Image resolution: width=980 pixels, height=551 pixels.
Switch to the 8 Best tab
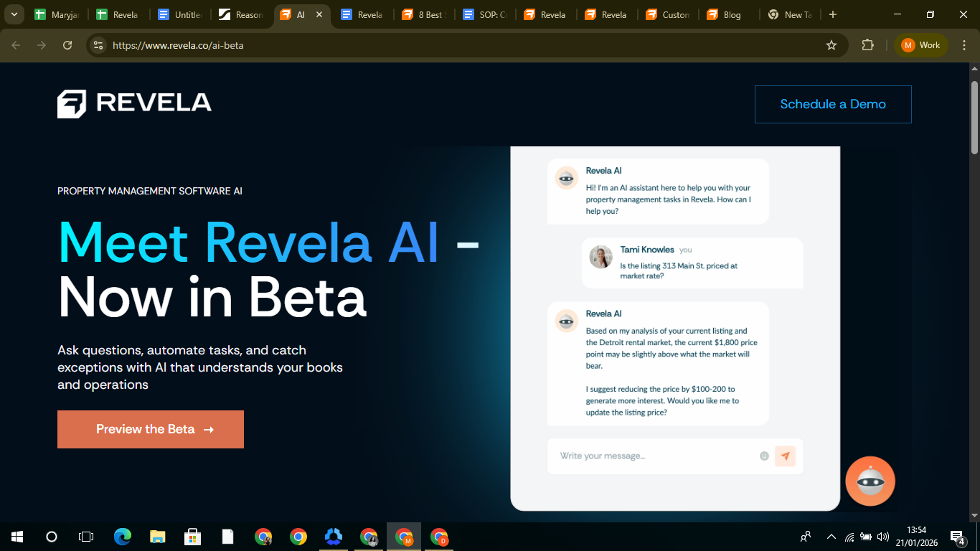[423, 14]
